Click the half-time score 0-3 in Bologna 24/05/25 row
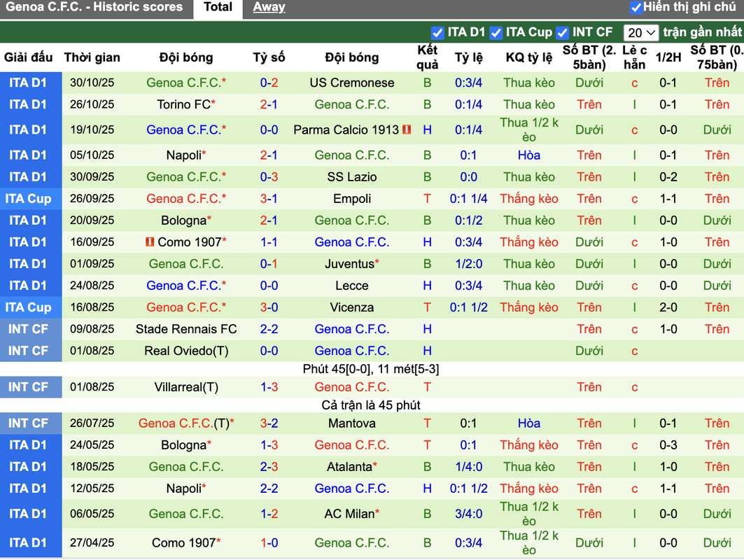 click(x=668, y=445)
